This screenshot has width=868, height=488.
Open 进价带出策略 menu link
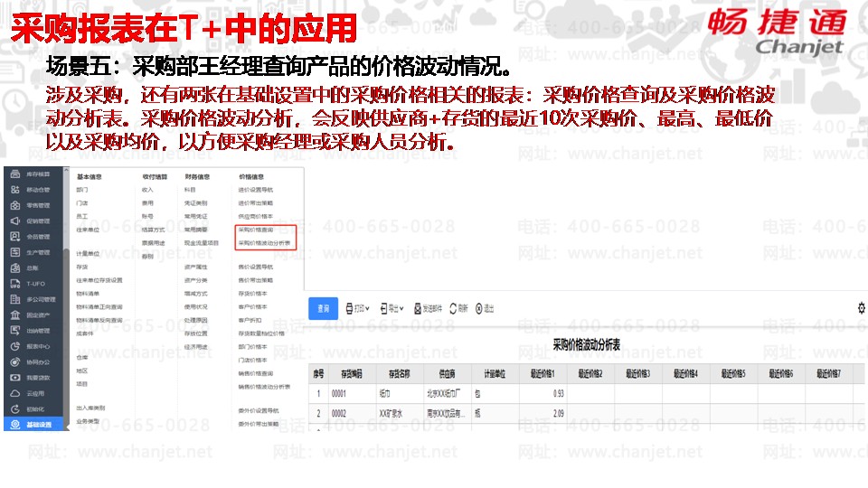256,203
